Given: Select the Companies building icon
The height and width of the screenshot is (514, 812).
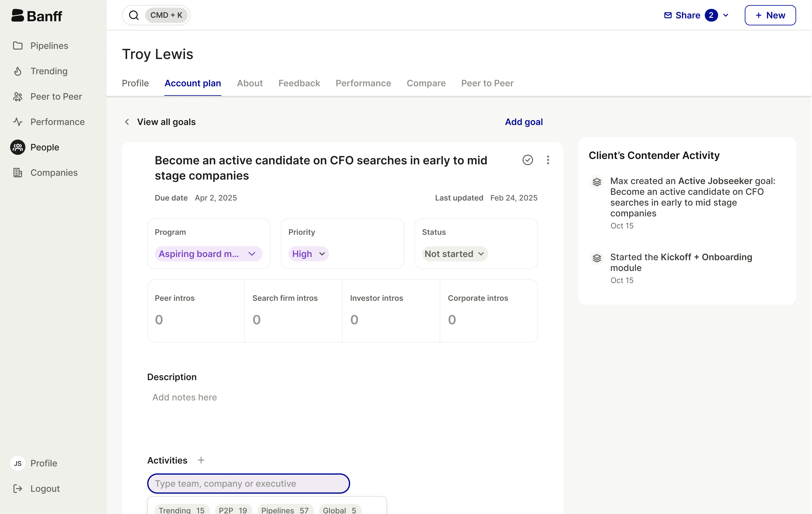Looking at the screenshot, I should [x=18, y=173].
